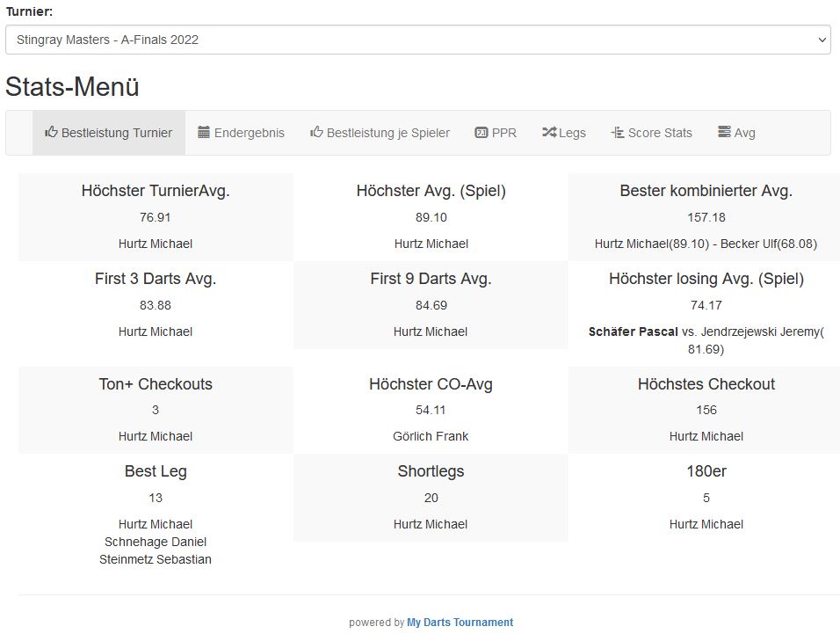This screenshot has width=840, height=634.
Task: Click the Höchstes Checkout heading
Action: point(706,384)
